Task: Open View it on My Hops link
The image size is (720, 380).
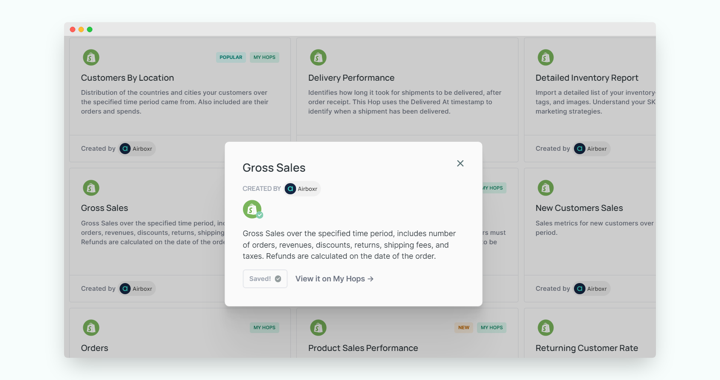Action: (x=334, y=279)
